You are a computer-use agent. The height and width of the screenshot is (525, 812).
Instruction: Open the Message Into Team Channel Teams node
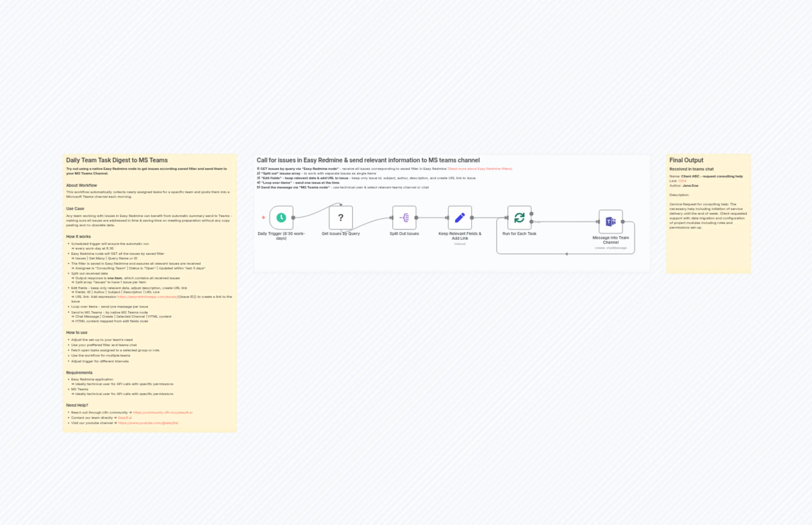click(x=610, y=221)
